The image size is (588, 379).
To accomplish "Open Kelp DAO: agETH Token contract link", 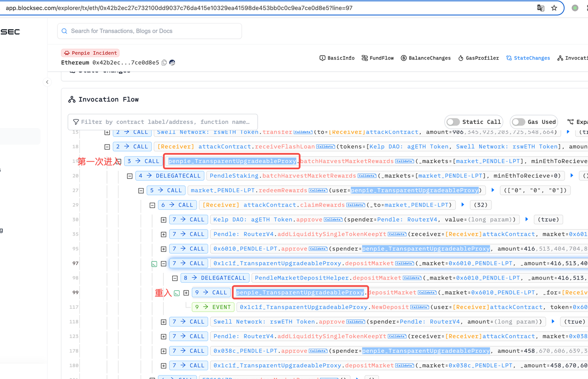I will tap(253, 220).
